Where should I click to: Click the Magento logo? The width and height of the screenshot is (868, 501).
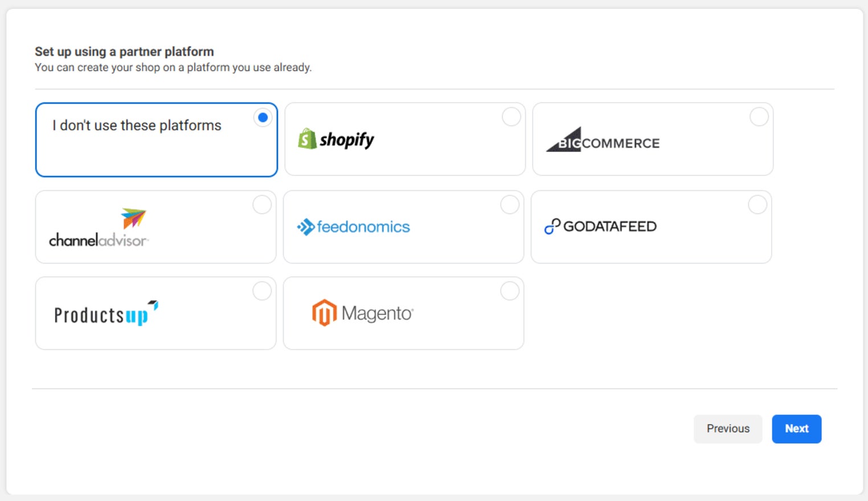[x=363, y=313]
